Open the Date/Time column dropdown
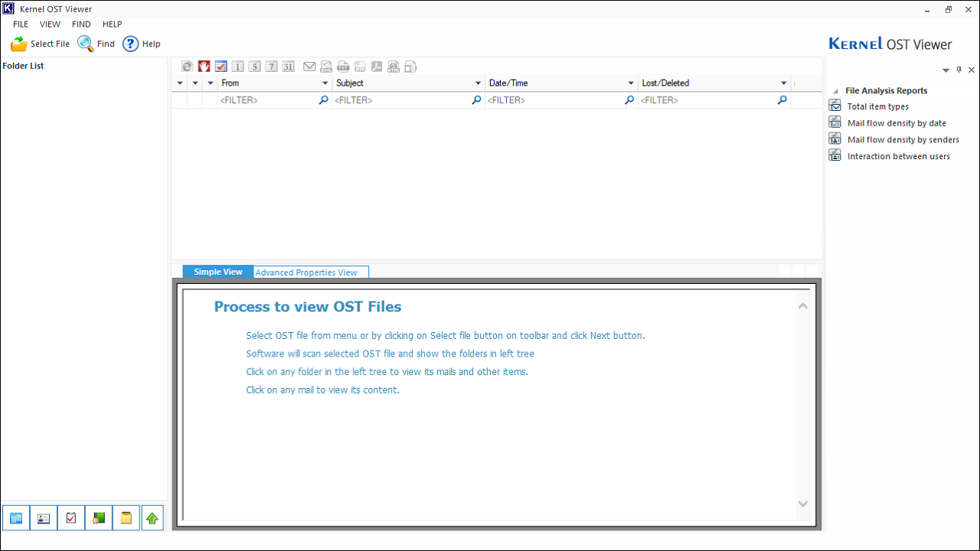Image resolution: width=980 pixels, height=551 pixels. 630,83
